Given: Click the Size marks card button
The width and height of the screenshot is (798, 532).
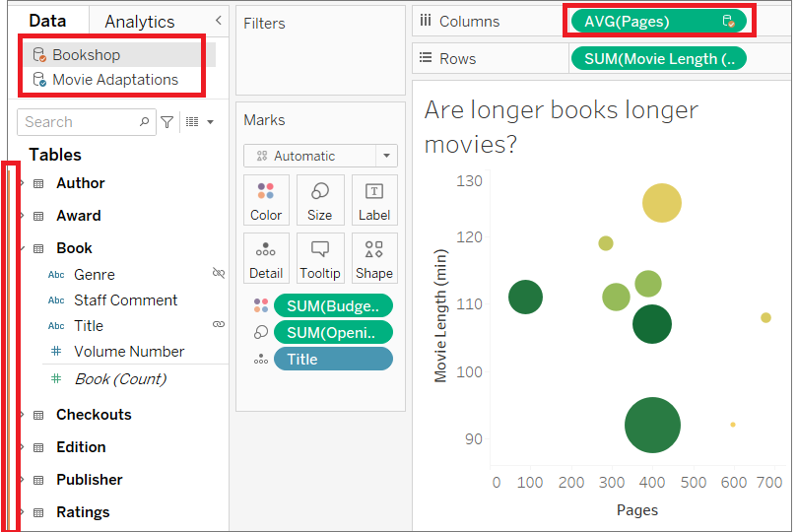Looking at the screenshot, I should tap(320, 200).
